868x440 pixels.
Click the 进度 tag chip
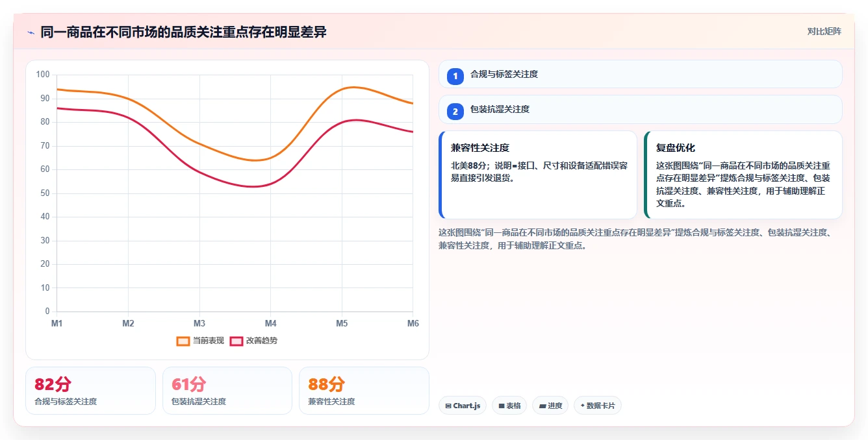pos(550,406)
